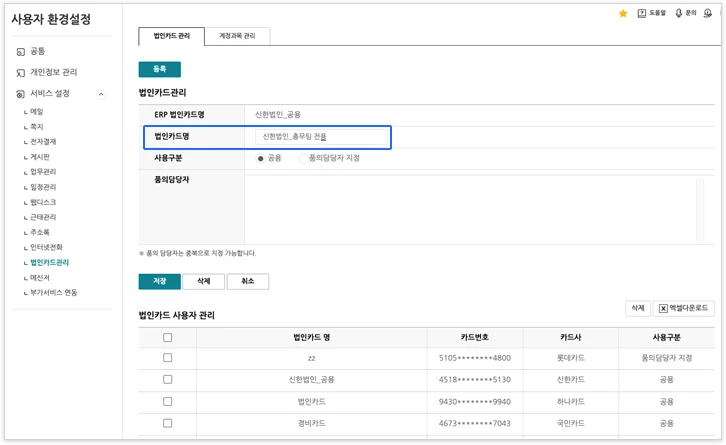Click the user profile icon at top right
The image size is (726, 445).
[x=709, y=13]
